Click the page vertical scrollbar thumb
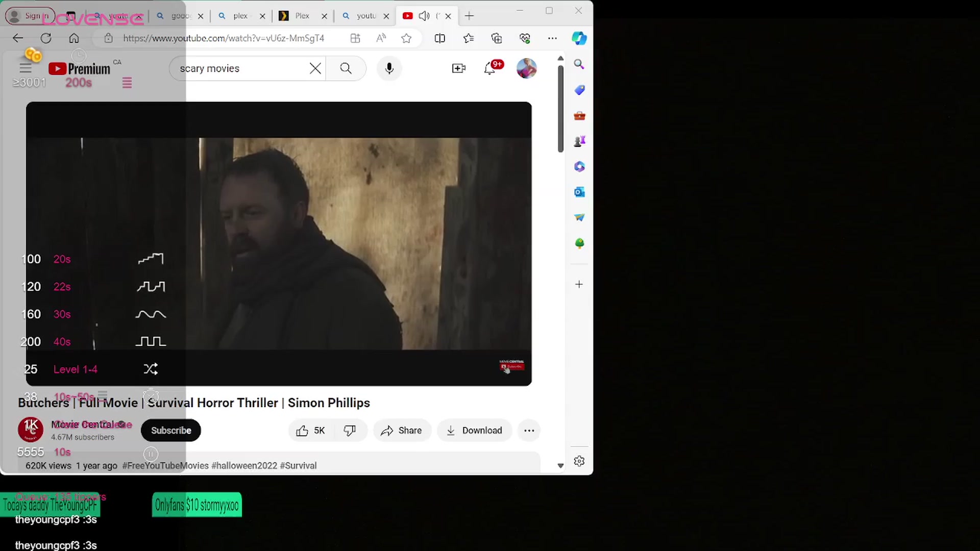The height and width of the screenshot is (551, 980). [560, 108]
